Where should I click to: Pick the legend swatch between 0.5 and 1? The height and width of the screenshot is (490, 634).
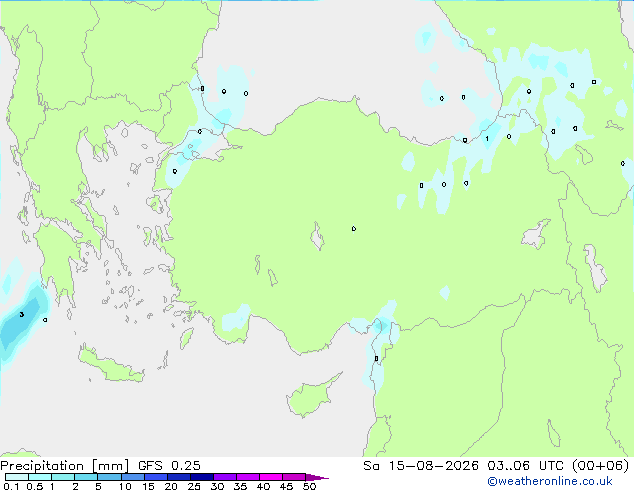tap(40, 477)
